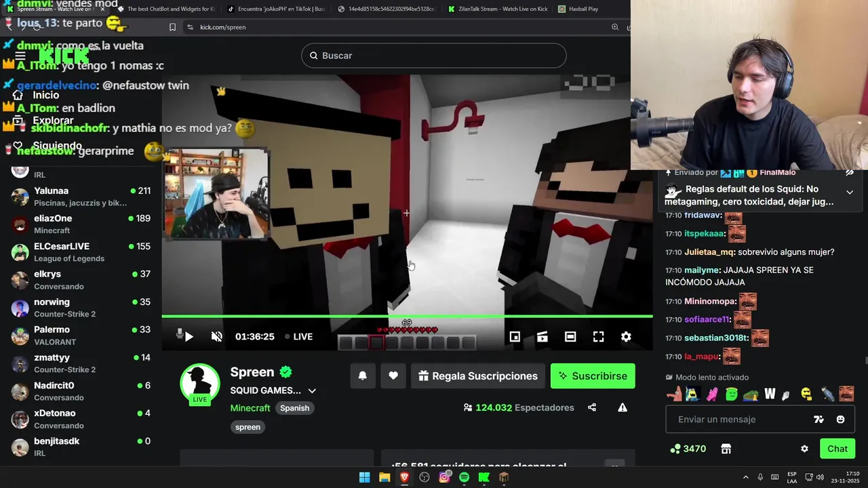868x488 pixels.
Task: Click the Suscribirse button
Action: point(593,376)
